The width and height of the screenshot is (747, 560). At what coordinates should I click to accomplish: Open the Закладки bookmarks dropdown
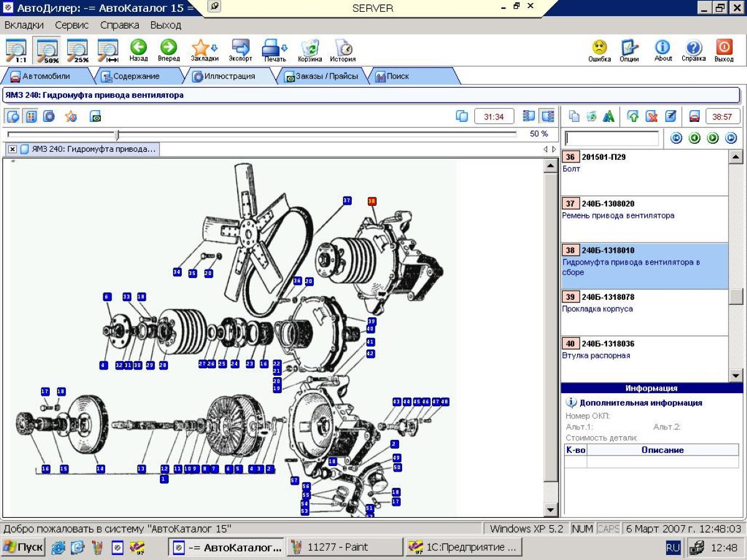(205, 48)
